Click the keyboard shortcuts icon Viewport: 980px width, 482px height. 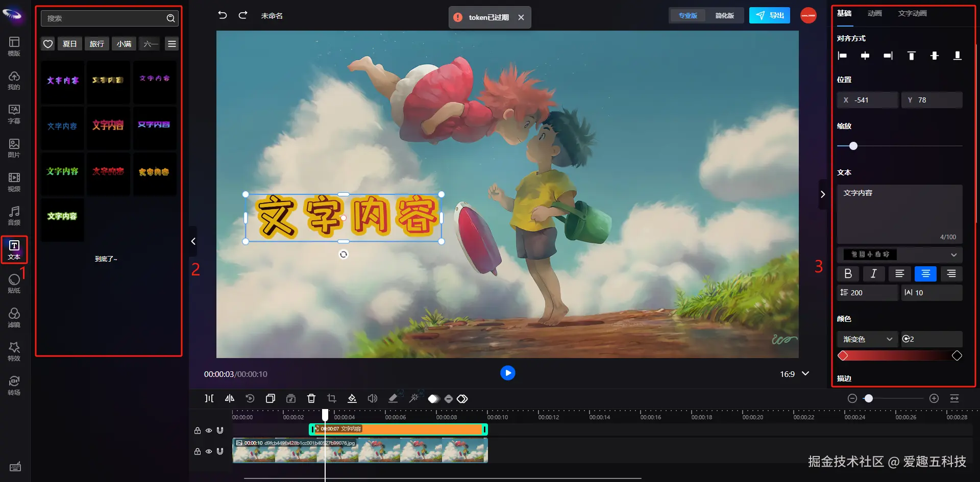coord(15,467)
